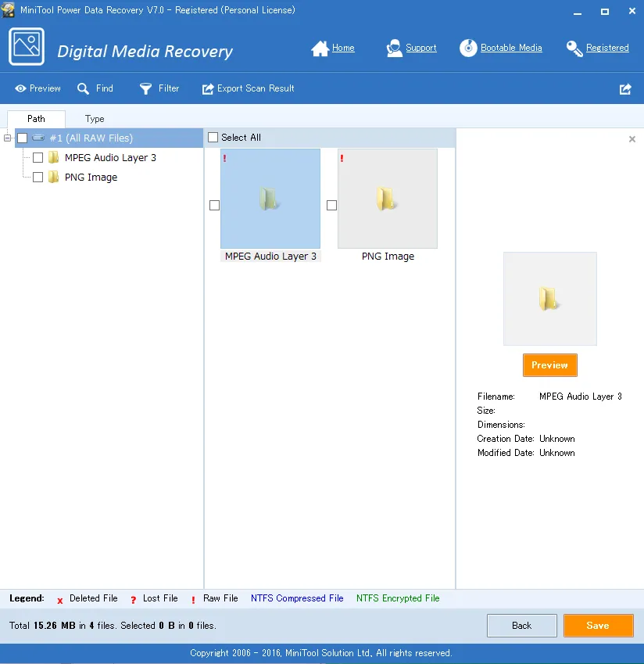Tick the PNG Image tree checkbox
644x664 pixels.
38,178
